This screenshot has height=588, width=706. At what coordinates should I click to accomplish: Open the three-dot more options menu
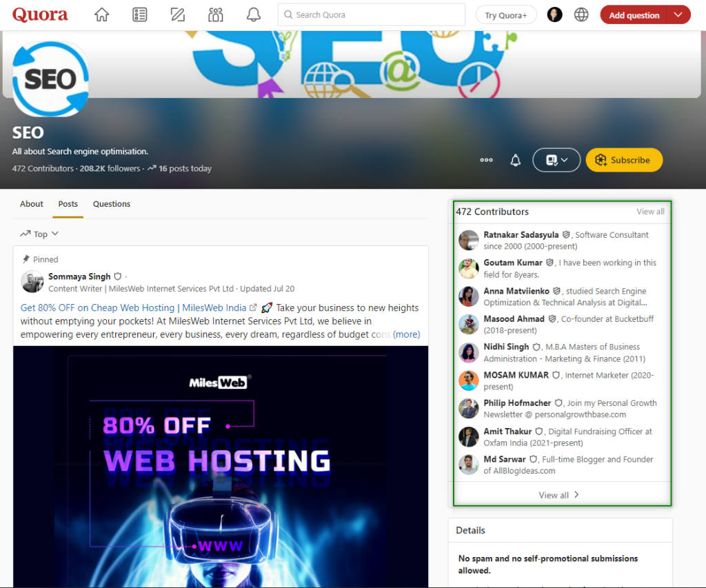[x=486, y=160]
